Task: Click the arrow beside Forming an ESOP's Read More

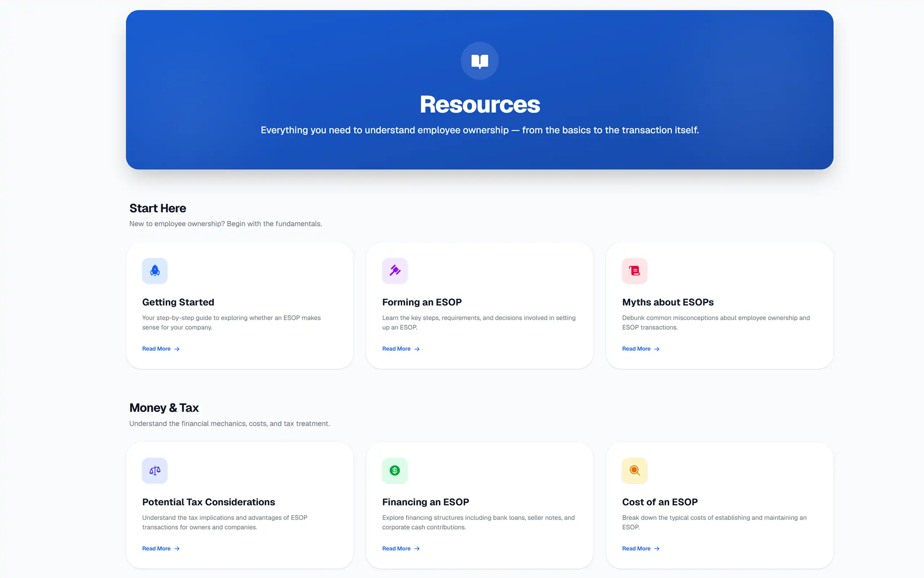Action: [x=417, y=349]
